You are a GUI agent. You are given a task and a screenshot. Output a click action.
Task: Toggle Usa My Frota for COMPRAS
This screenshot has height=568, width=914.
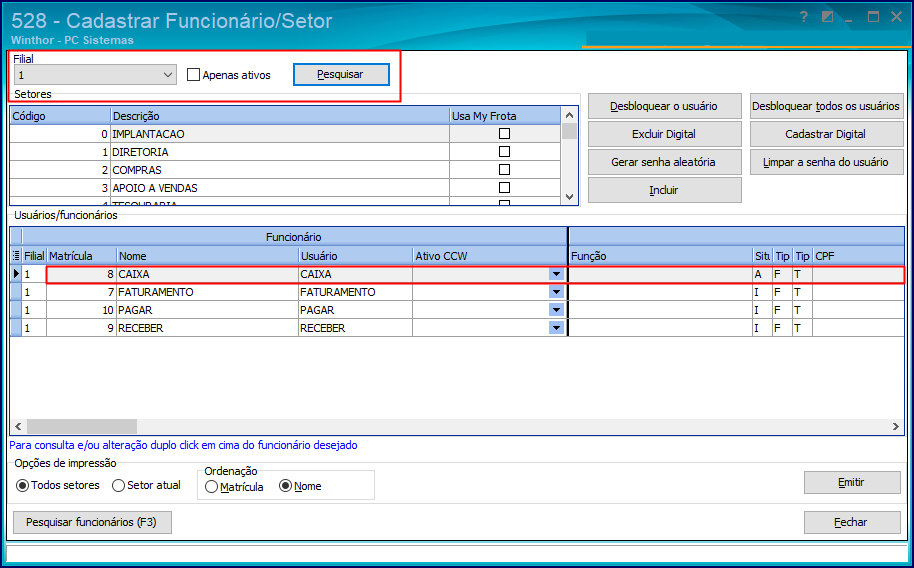(x=504, y=170)
